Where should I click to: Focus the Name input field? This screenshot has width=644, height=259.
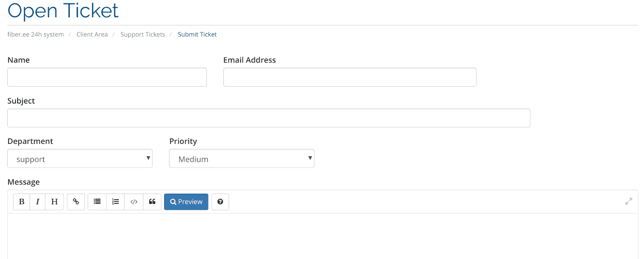click(x=107, y=77)
